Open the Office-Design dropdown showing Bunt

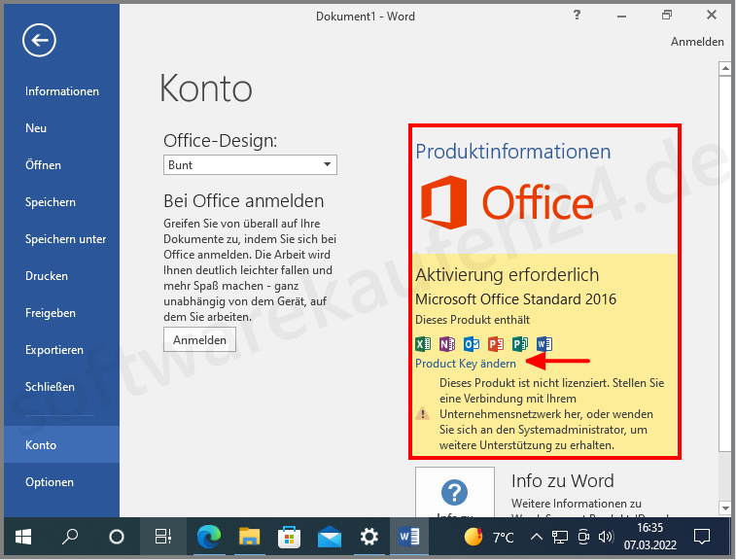[250, 164]
